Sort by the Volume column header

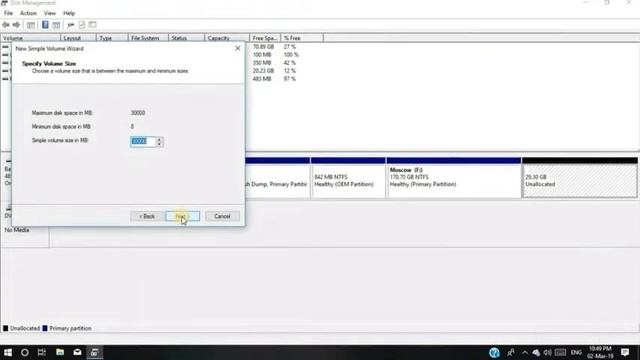click(31, 38)
